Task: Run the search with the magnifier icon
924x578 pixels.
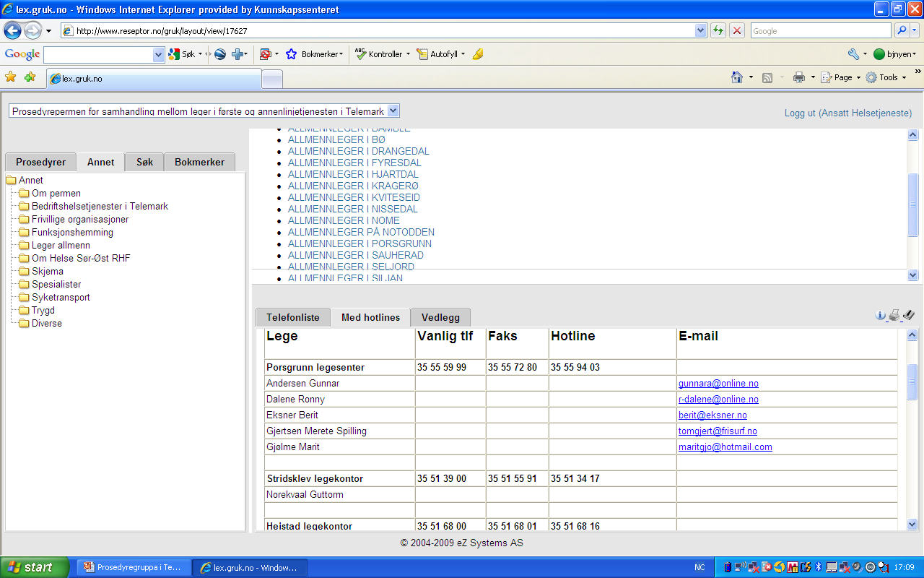Action: click(902, 30)
